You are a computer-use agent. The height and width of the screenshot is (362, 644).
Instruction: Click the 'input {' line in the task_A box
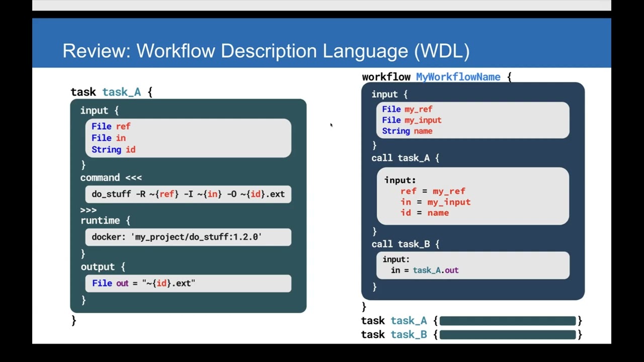pyautogui.click(x=100, y=110)
